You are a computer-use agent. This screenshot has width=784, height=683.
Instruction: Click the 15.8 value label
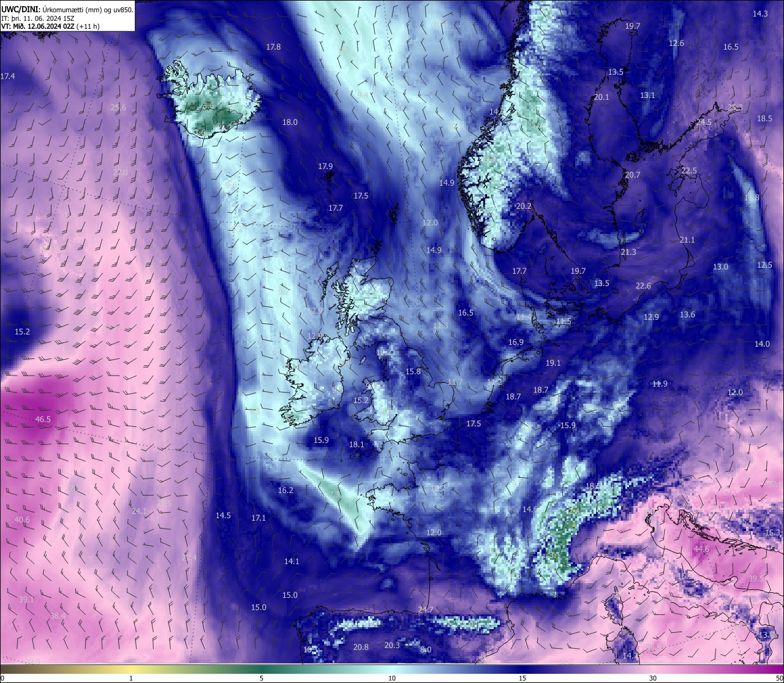coord(413,372)
